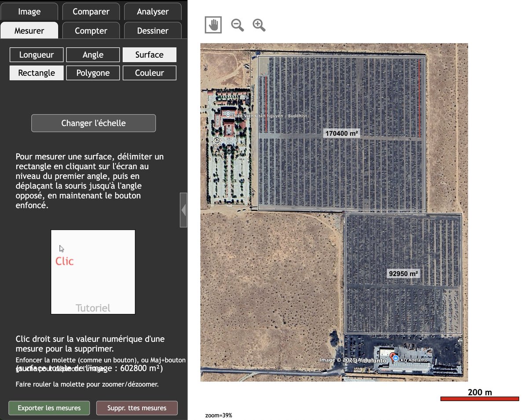Click the Changer l'échelle button

coord(93,123)
